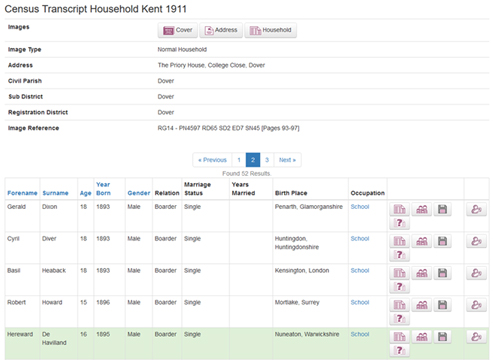Add Hereward De Havilland as a person
493x360 pixels.
click(x=476, y=337)
